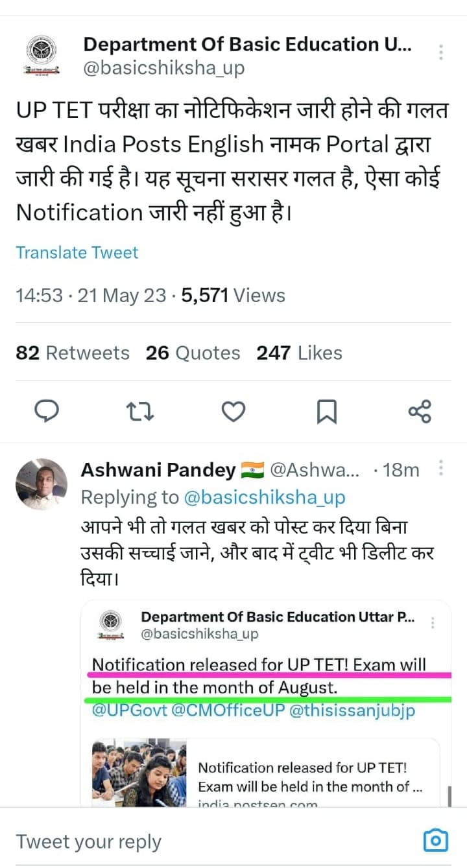The height and width of the screenshot is (868, 467).
Task: Open the main tweet's three-dot menu
Action: click(441, 53)
